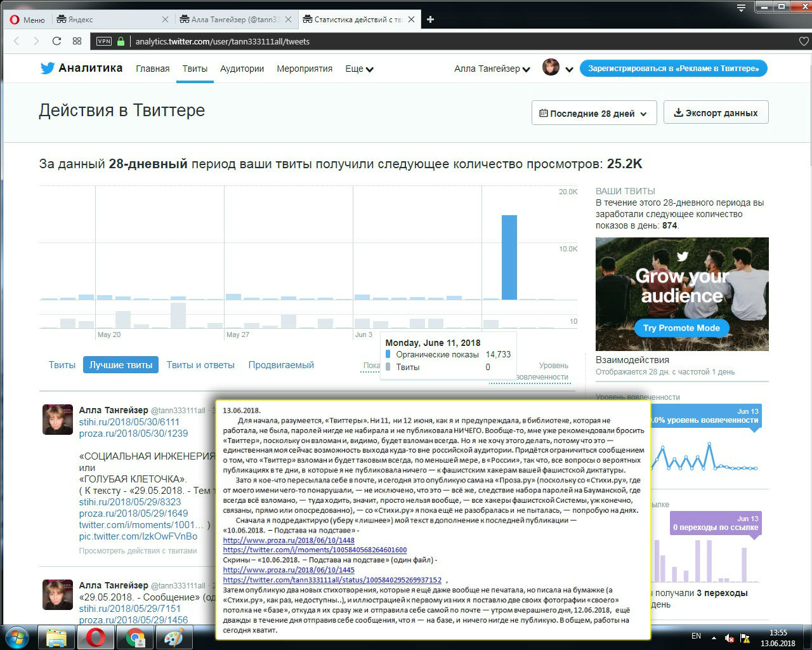Click the tall blue June 11 impressions bar
The height and width of the screenshot is (650, 812).
click(x=509, y=257)
